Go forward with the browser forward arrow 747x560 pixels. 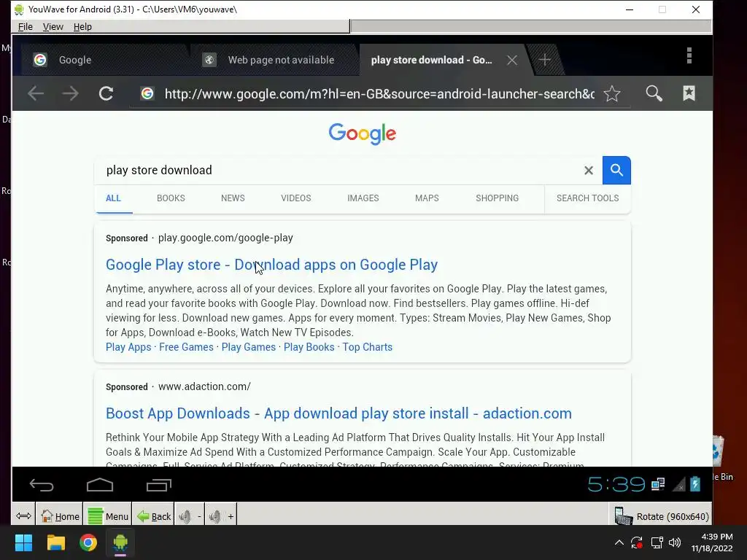[71, 93]
